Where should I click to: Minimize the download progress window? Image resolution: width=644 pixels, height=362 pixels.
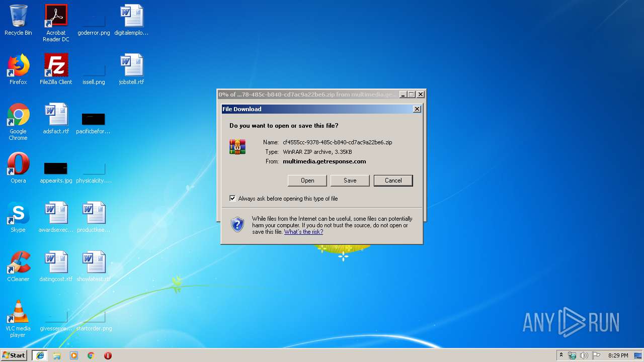403,95
